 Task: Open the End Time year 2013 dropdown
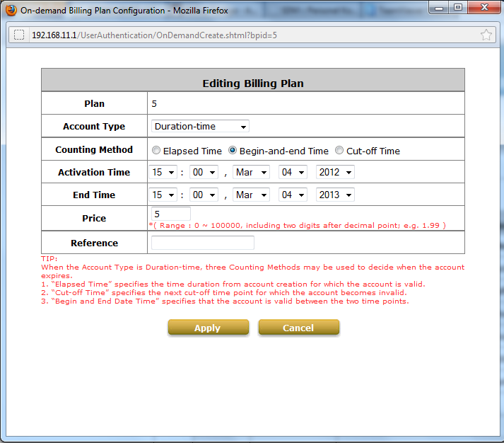(335, 195)
